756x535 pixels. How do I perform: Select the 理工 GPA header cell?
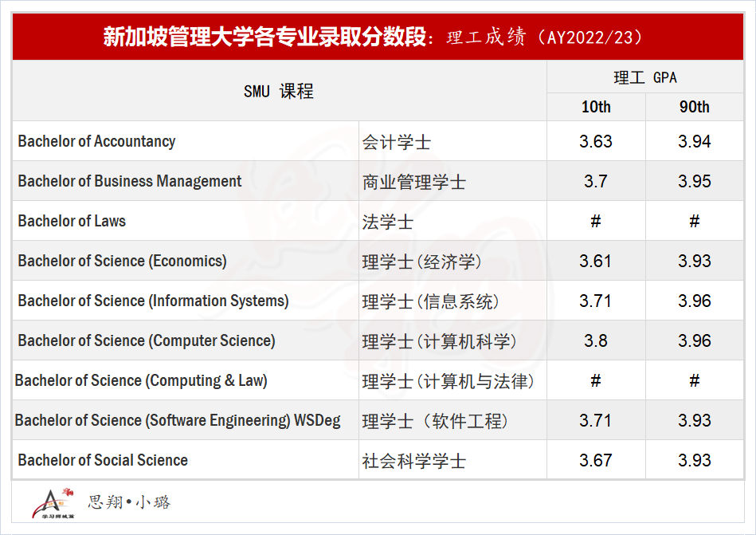click(x=645, y=77)
